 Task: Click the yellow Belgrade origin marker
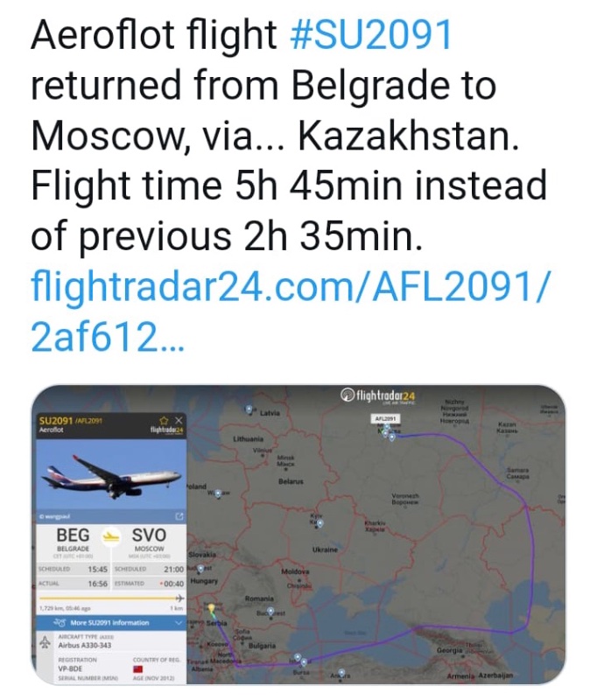tap(211, 608)
